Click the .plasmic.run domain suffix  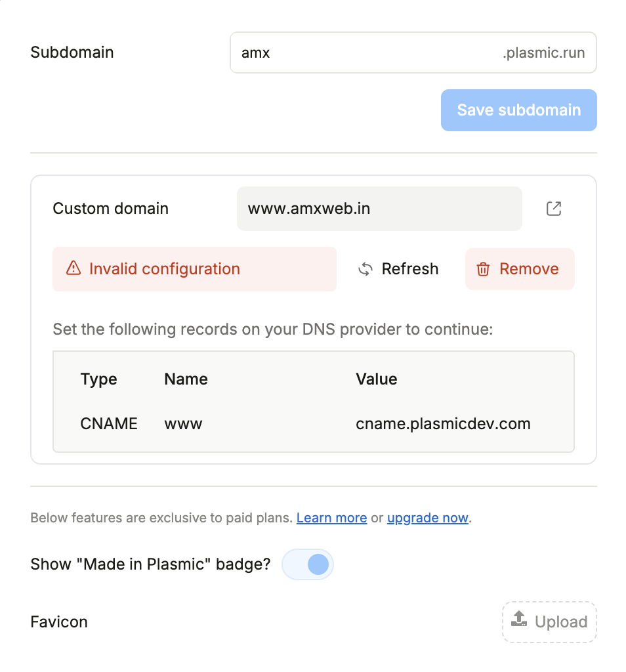click(x=543, y=52)
